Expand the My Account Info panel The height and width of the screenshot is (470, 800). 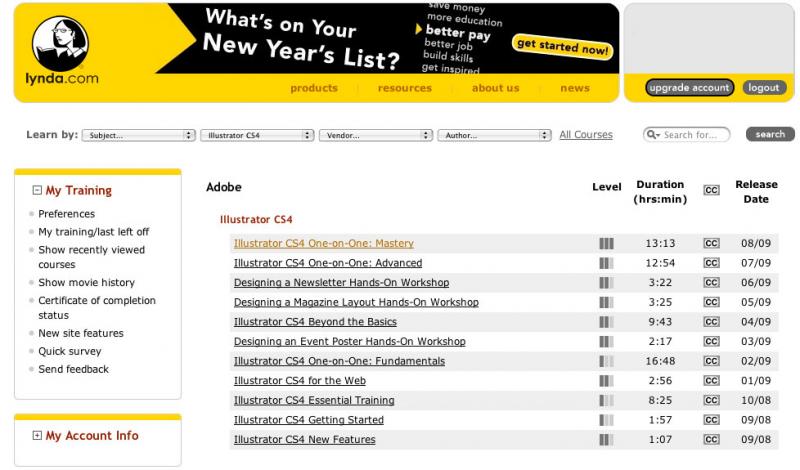(x=37, y=435)
